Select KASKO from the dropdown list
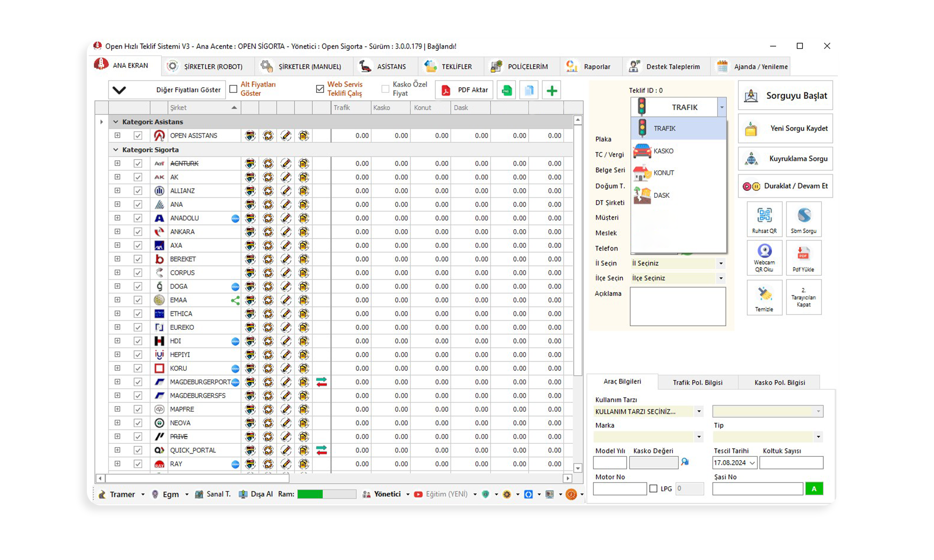 point(663,151)
